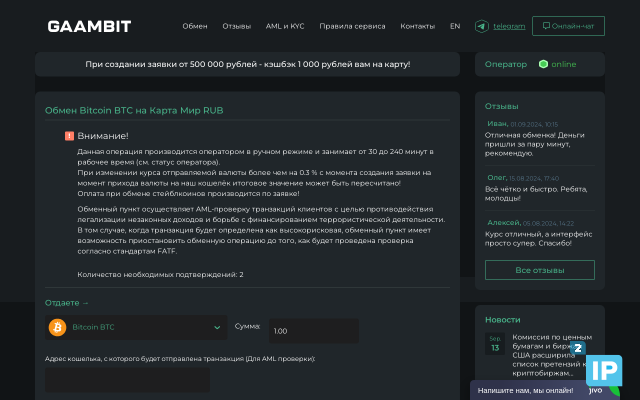The width and height of the screenshot is (640, 400).
Task: Click the 'Отдаете →' label
Action: click(67, 303)
